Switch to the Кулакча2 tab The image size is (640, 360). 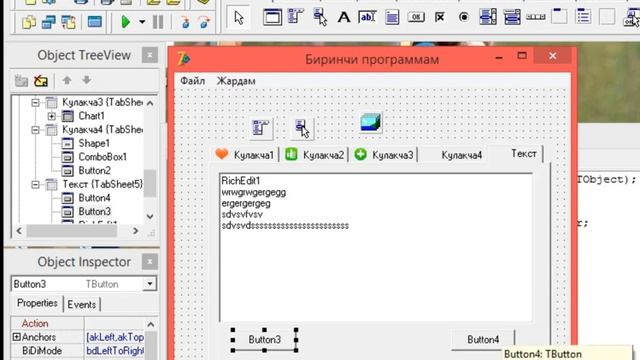pos(314,155)
